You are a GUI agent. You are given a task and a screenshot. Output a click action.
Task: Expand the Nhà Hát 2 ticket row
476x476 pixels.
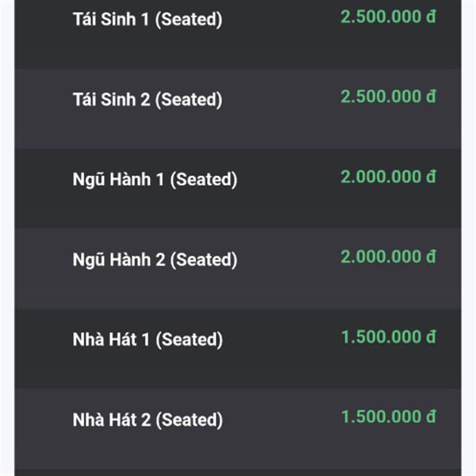tap(238, 429)
